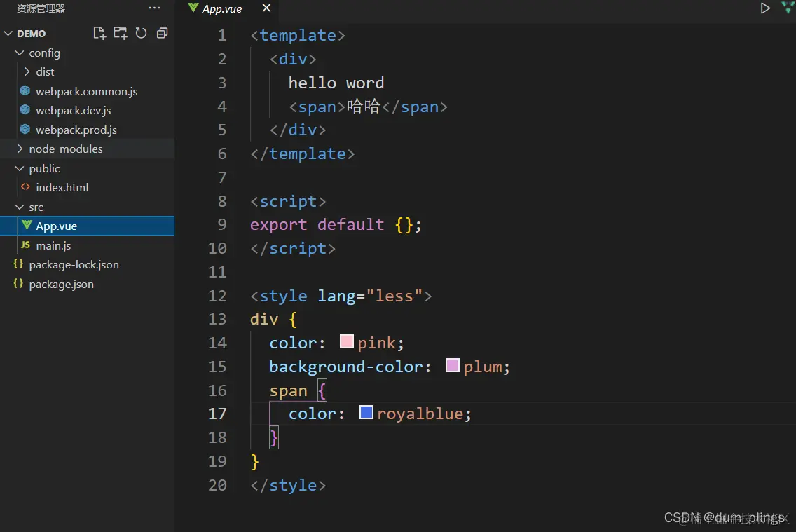Screen dimensions: 796x532
Task: Click the webpack icon next to webpack.dev.js
Action: pyautogui.click(x=25, y=109)
